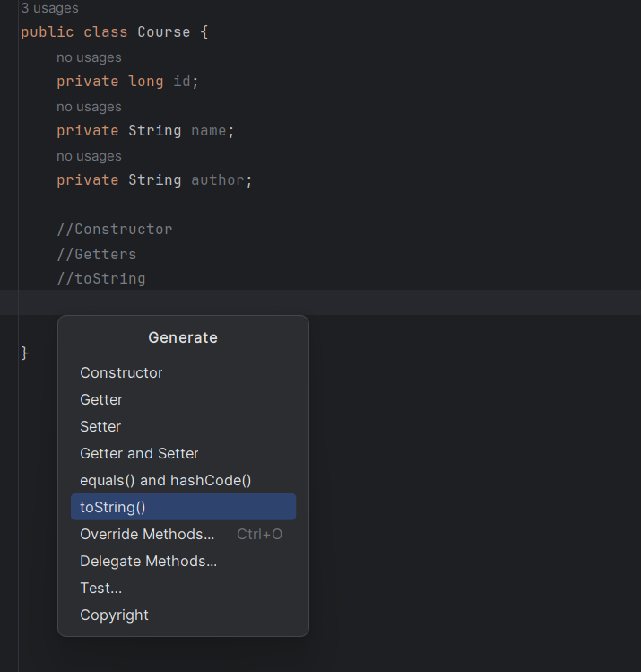The width and height of the screenshot is (641, 672).
Task: Choose Setter from Generate popup
Action: pyautogui.click(x=183, y=427)
